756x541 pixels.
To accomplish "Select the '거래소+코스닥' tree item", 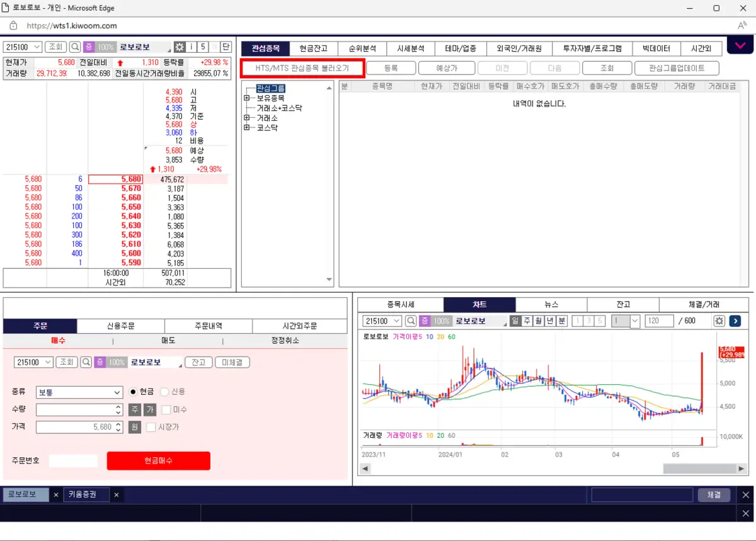I will [x=279, y=108].
